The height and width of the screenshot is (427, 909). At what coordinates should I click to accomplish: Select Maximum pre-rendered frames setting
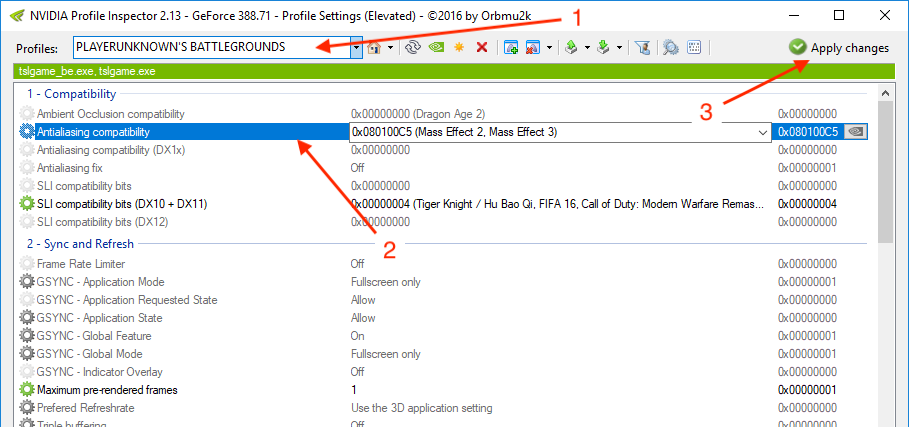(443, 390)
